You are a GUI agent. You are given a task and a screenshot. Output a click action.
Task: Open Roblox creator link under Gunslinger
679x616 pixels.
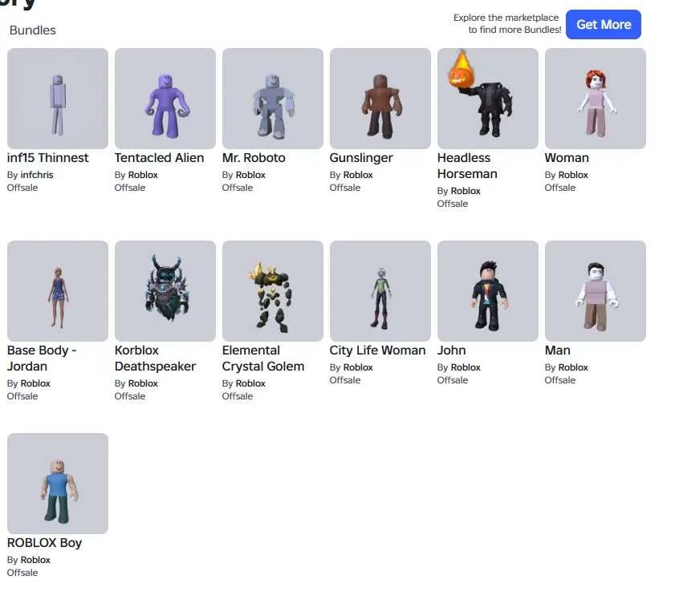(358, 175)
